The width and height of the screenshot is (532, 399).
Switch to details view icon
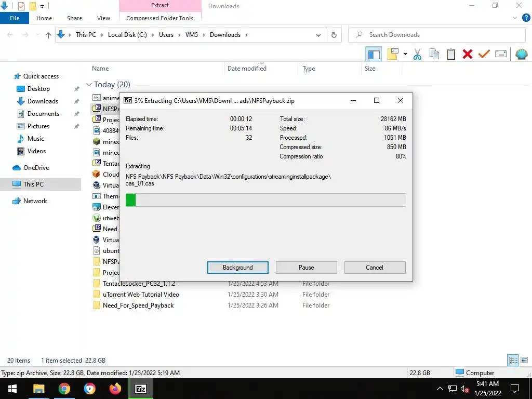pos(513,360)
